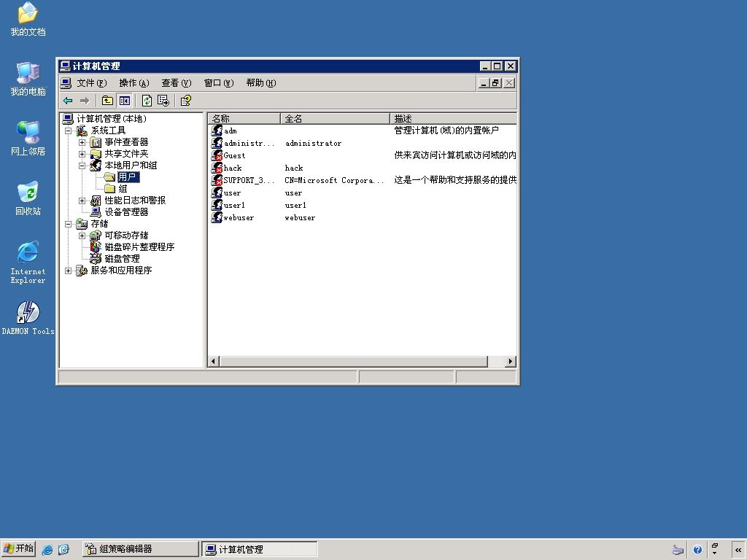The width and height of the screenshot is (747, 560).
Task: Click the Help toolbar icon
Action: [186, 101]
